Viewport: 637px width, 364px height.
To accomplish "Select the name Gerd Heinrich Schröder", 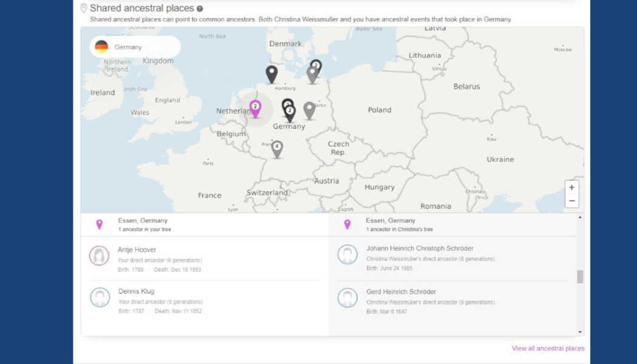I will (x=401, y=292).
